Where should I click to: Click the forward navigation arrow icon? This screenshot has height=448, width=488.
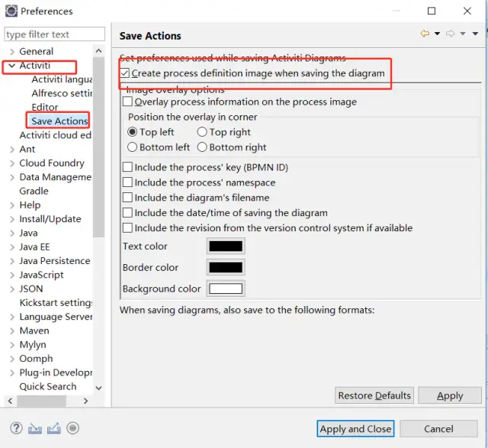pyautogui.click(x=450, y=34)
